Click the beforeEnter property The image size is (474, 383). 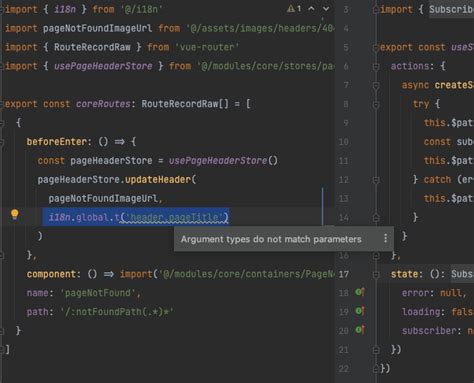pos(57,142)
